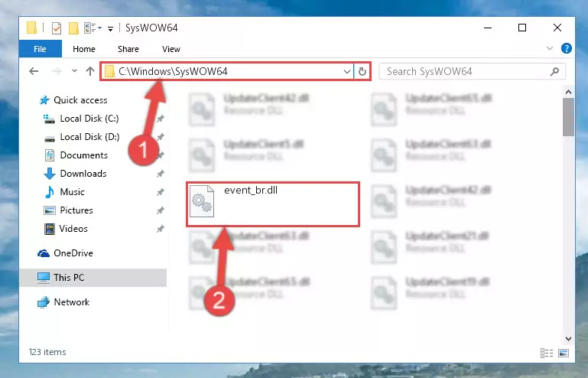
Task: Click the event_br.dll gear file icon
Action: click(202, 201)
